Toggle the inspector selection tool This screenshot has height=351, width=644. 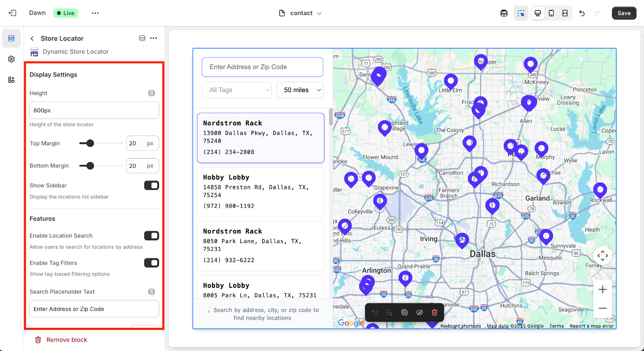point(521,13)
